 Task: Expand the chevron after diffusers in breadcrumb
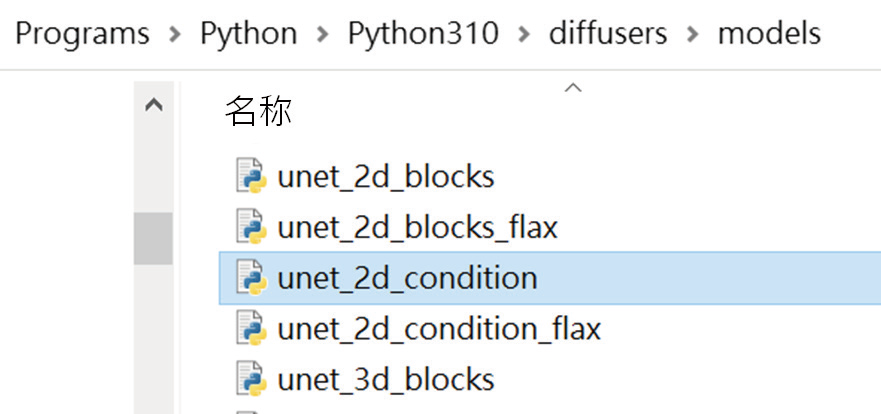pos(693,34)
